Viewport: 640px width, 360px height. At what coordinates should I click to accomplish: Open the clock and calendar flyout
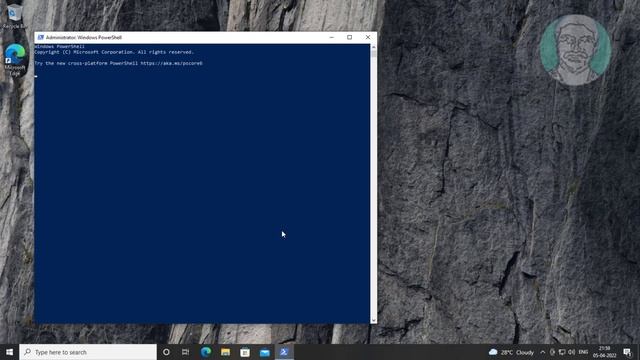tap(604, 352)
